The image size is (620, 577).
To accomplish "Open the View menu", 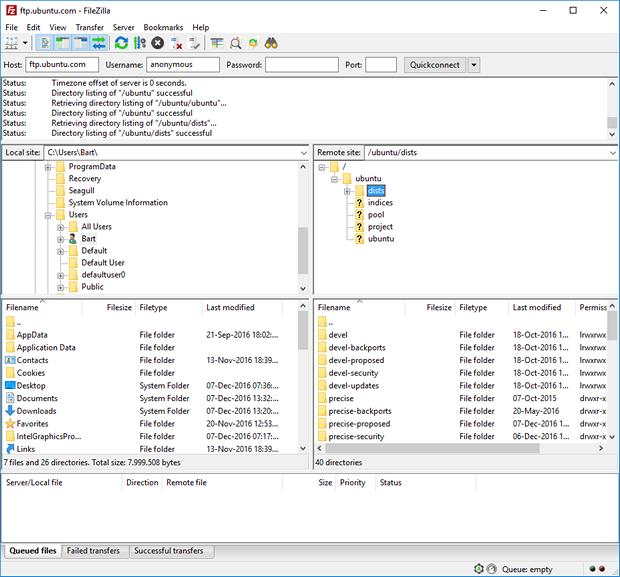I will pyautogui.click(x=58, y=27).
